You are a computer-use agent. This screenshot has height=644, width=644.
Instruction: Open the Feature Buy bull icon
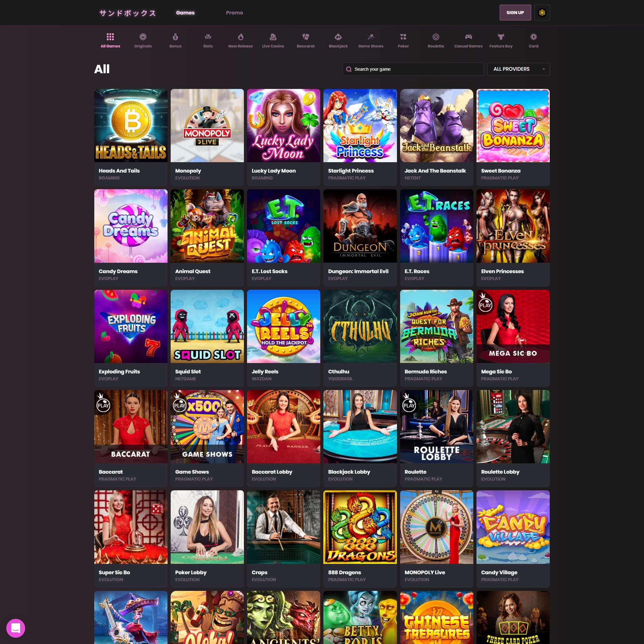(x=501, y=37)
